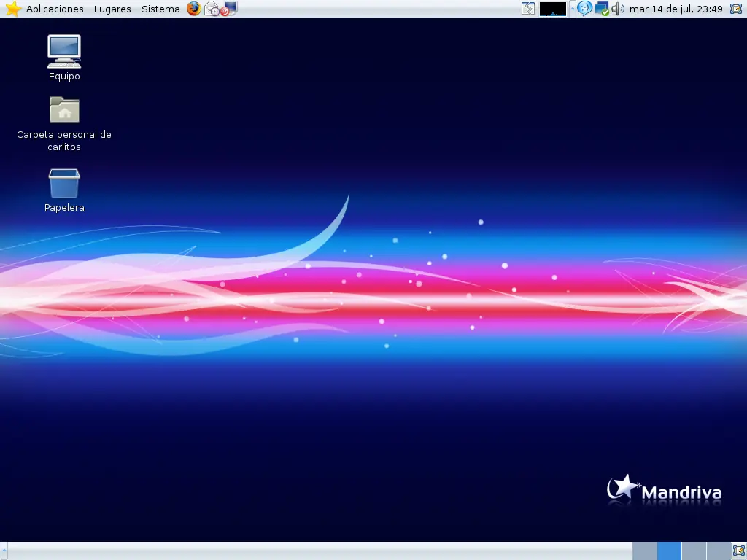Viewport: 747px width, 560px height.
Task: Switch to the first workspace
Action: [645, 551]
